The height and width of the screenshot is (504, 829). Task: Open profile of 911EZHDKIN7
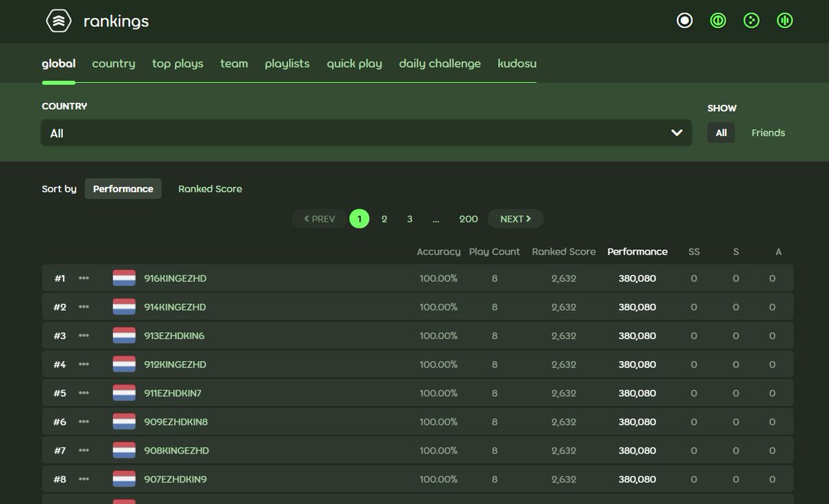pos(173,393)
